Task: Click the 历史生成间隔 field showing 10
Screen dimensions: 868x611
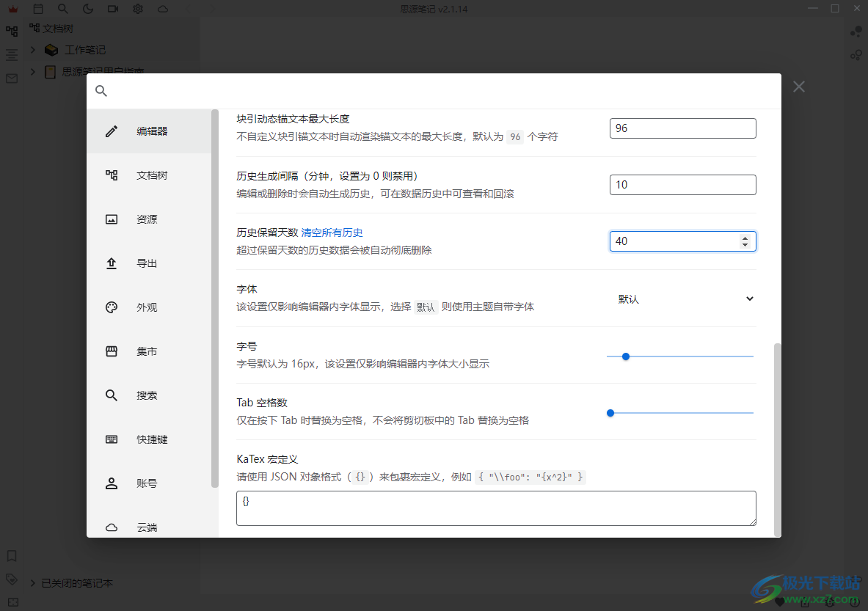Action: tap(683, 185)
